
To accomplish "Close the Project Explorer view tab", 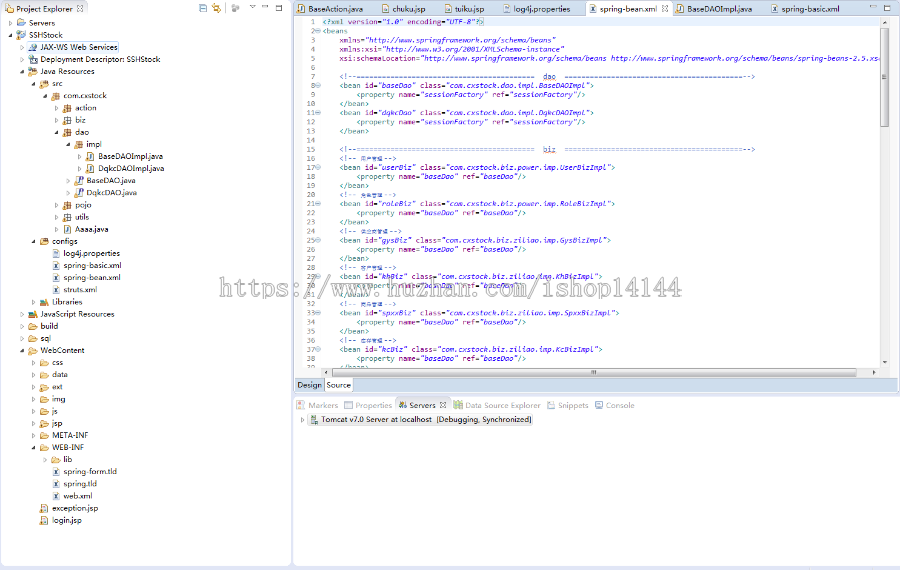I will [x=80, y=9].
